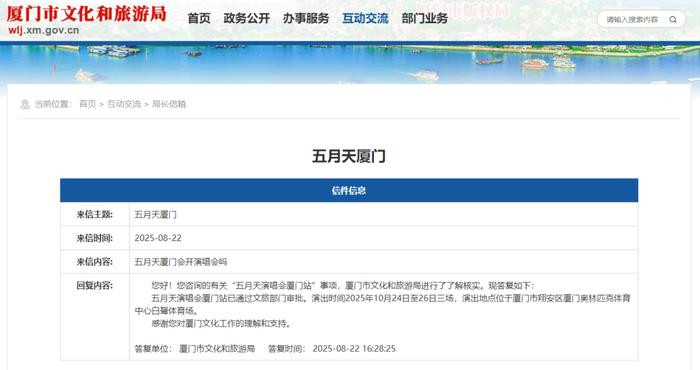This screenshot has width=700, height=370.
Task: Focus the search content input box
Action: coord(632,20)
